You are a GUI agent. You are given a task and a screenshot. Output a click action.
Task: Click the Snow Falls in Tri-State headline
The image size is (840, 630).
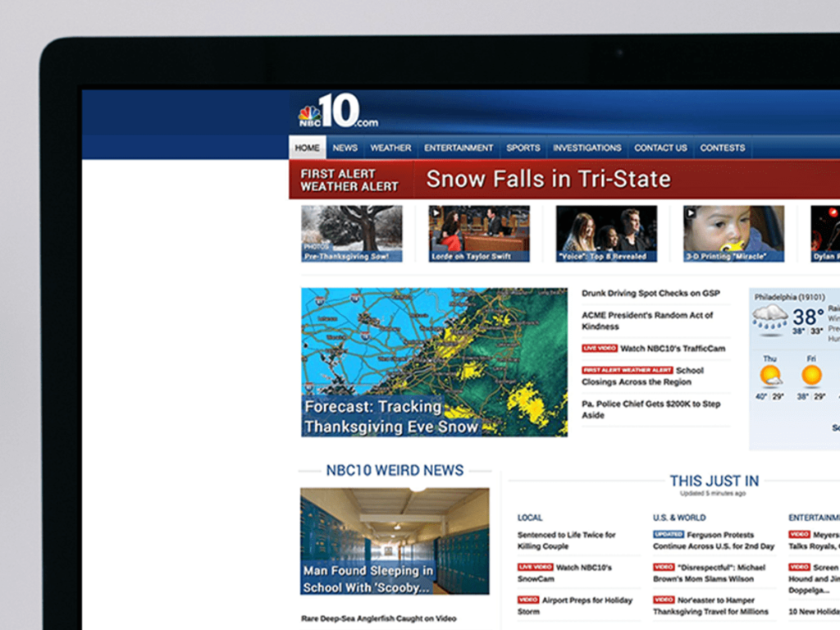548,179
